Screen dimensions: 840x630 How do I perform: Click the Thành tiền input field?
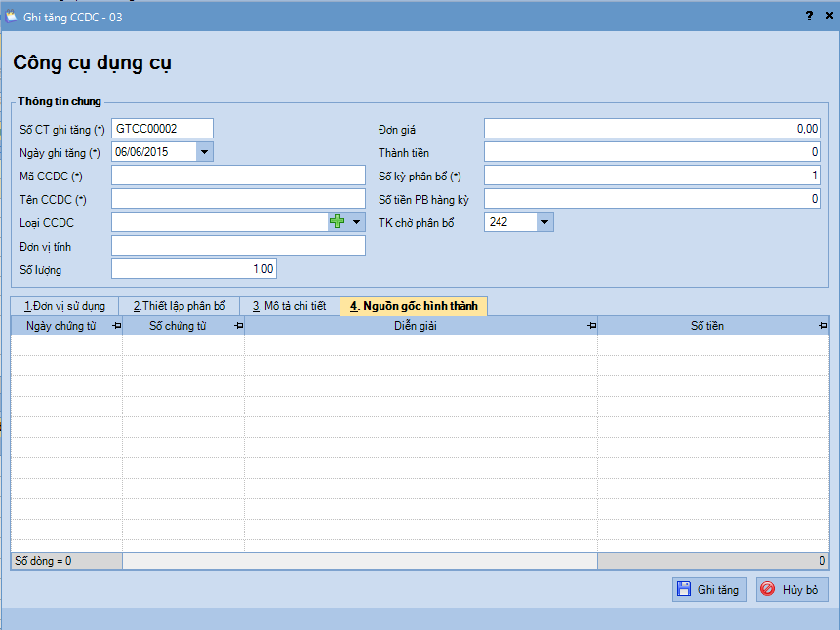(x=653, y=152)
